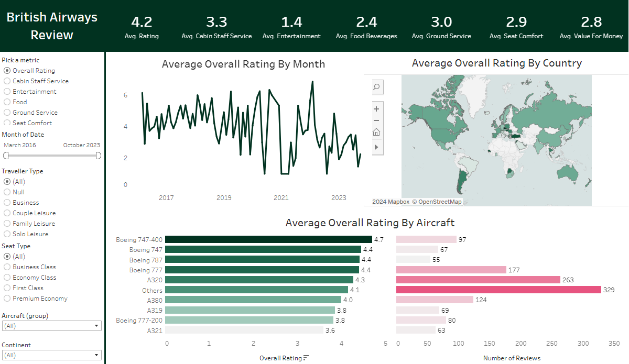Viewport: 629px width, 364px height.
Task: Click the British Airways Review title
Action: click(52, 26)
